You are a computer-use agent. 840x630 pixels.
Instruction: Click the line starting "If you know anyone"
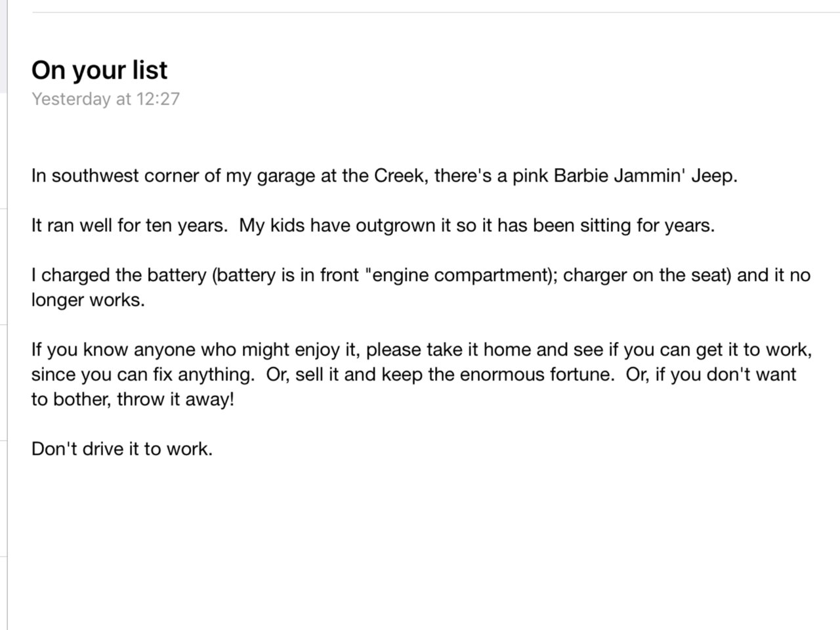[421, 350]
